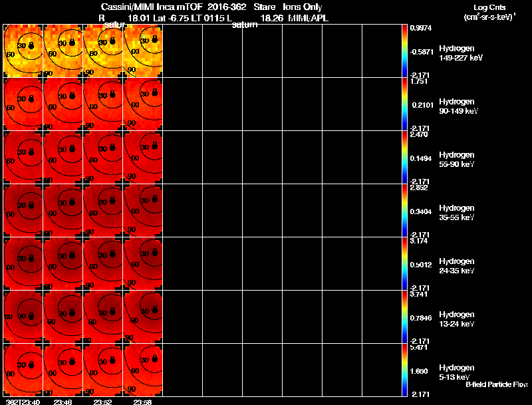532x405 pixels.
Task: Click the '362T23:40' time label
Action: click(x=23, y=402)
